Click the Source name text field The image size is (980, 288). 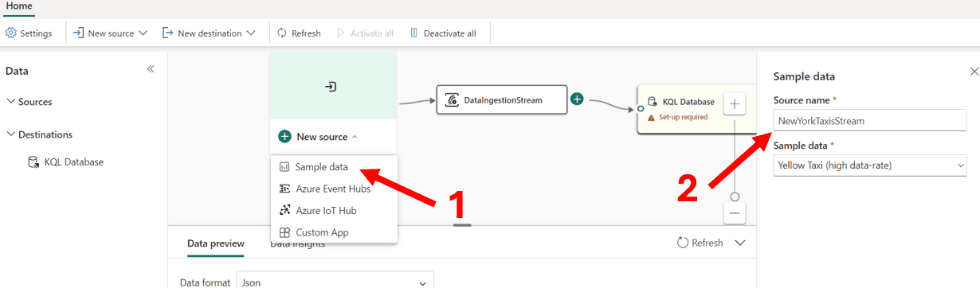click(870, 121)
